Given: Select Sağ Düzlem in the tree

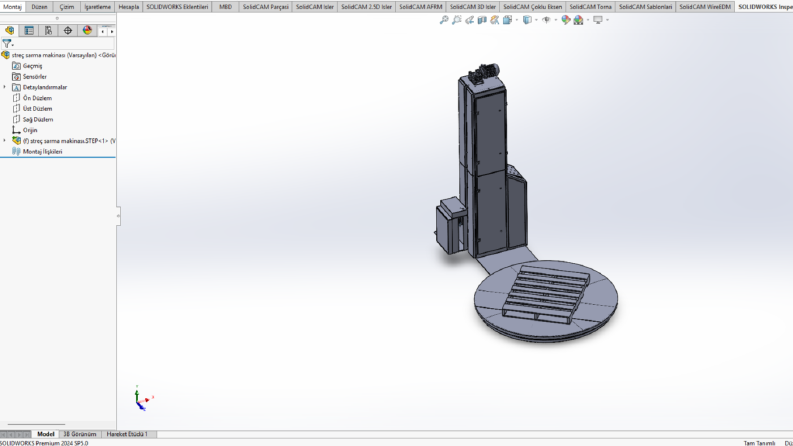Looking at the screenshot, I should click(38, 119).
